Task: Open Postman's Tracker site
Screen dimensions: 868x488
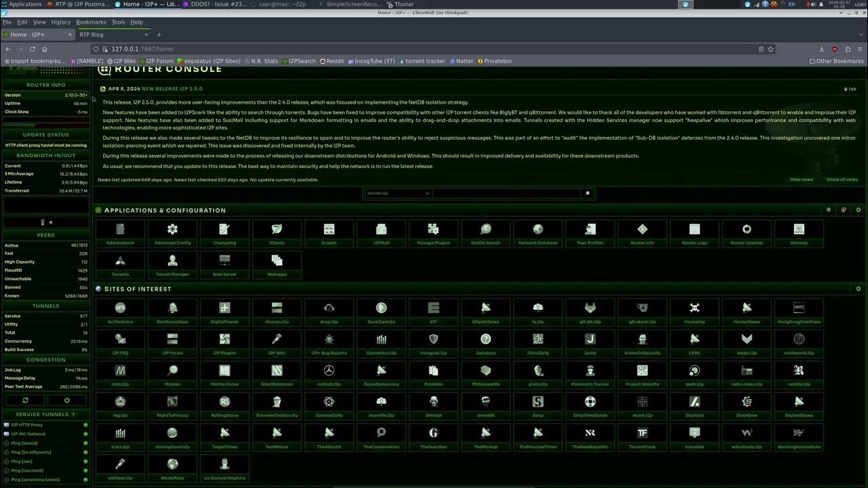Action: tap(590, 374)
